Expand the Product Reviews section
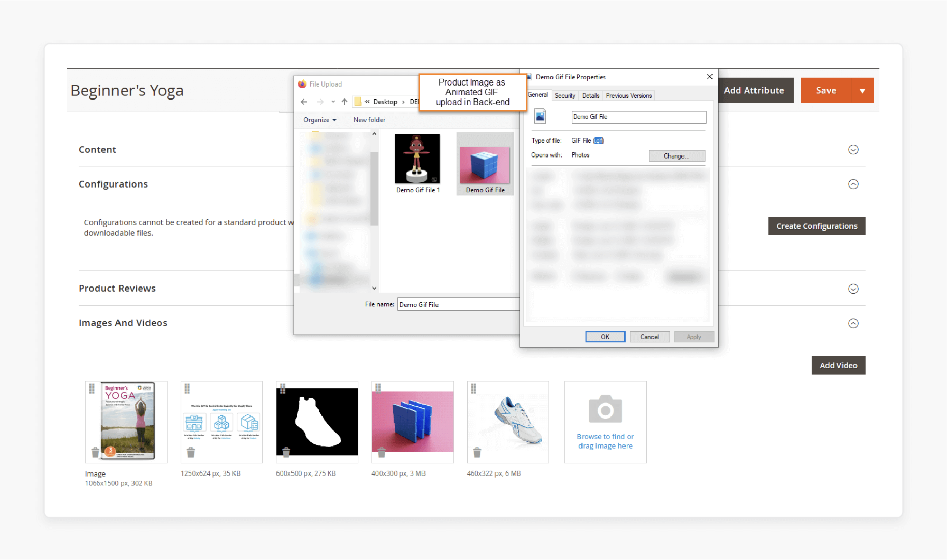 [853, 288]
